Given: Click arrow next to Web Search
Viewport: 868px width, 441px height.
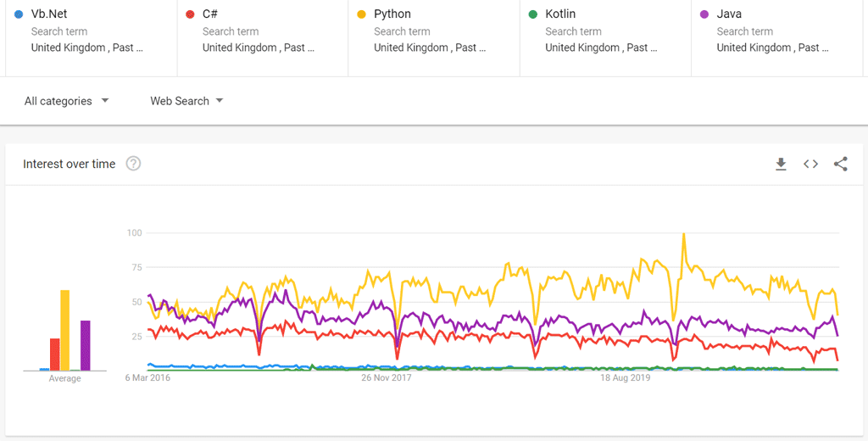Looking at the screenshot, I should 220,101.
